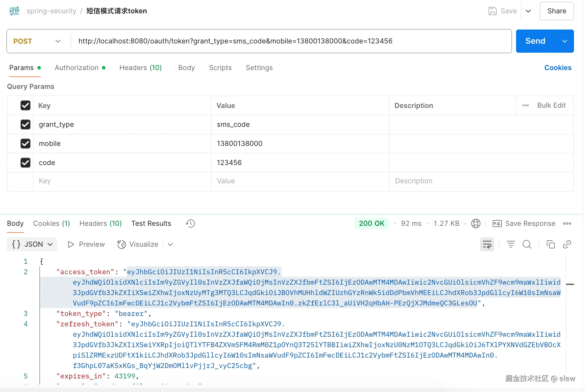Uncheck the code parameter row

pyautogui.click(x=25, y=163)
